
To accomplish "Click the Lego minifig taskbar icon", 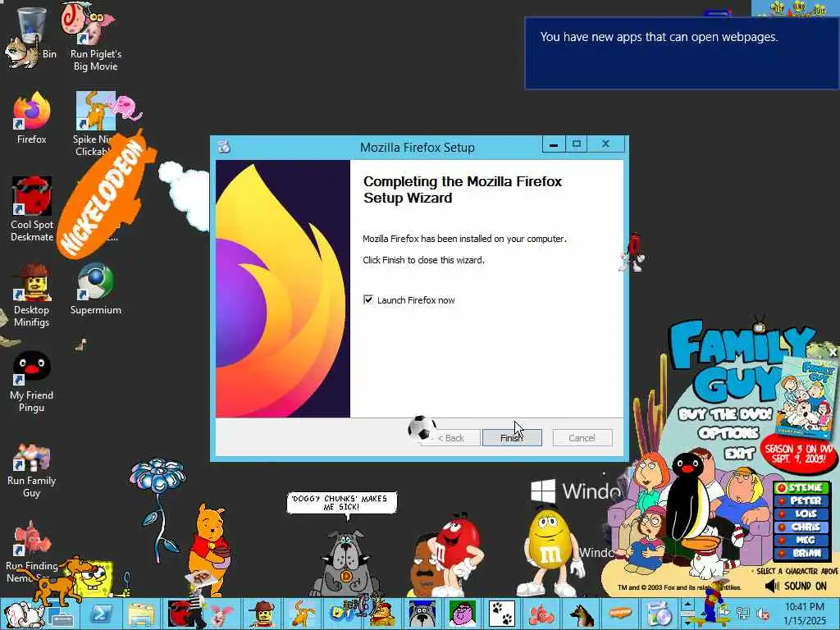I will tap(262, 614).
